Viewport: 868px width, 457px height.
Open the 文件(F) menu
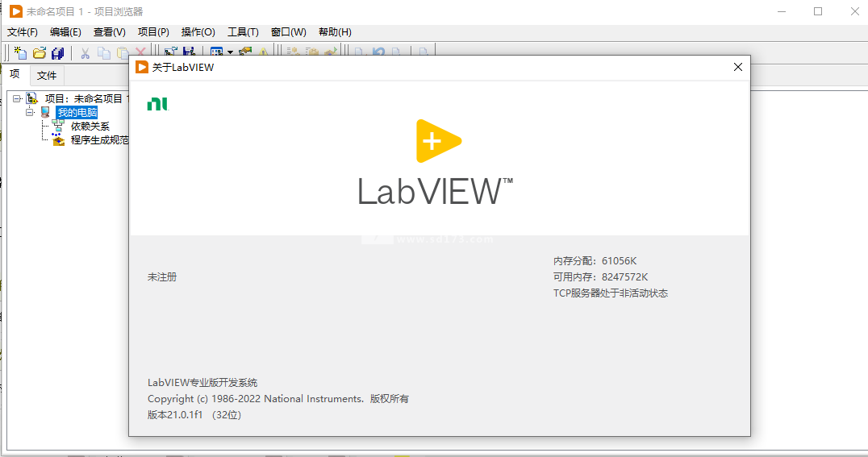(22, 32)
